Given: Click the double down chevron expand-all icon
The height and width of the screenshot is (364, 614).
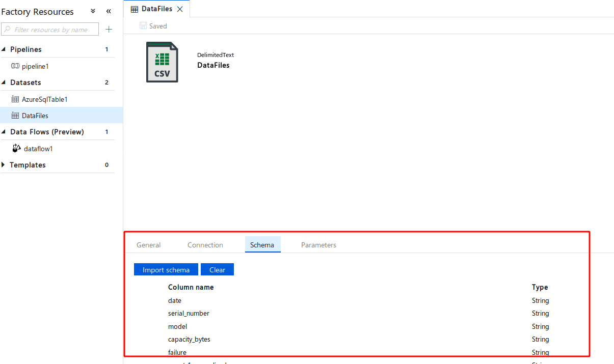Looking at the screenshot, I should 93,11.
